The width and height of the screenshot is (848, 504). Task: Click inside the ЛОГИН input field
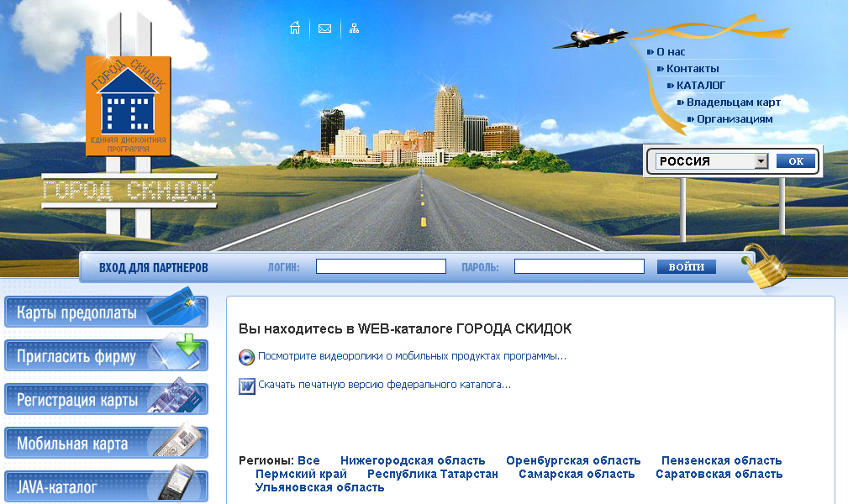click(x=381, y=265)
